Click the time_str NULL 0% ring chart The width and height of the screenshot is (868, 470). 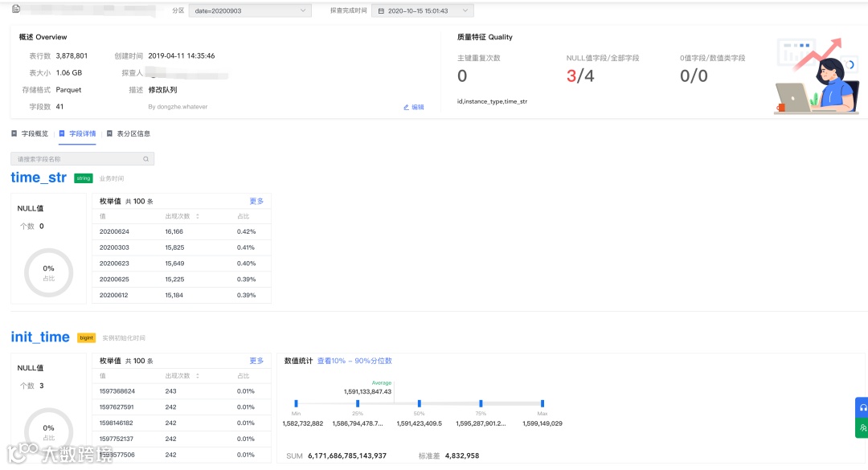click(x=49, y=273)
